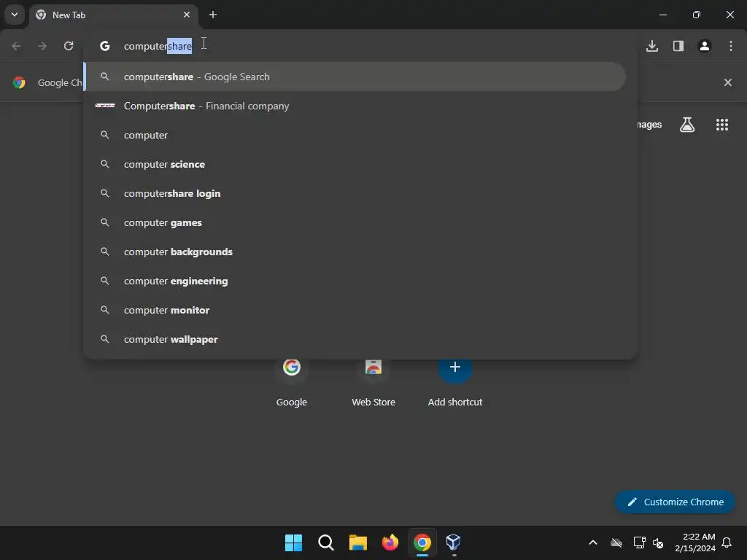The image size is (747, 560).
Task: Open the Customize Chrome button
Action: click(675, 502)
